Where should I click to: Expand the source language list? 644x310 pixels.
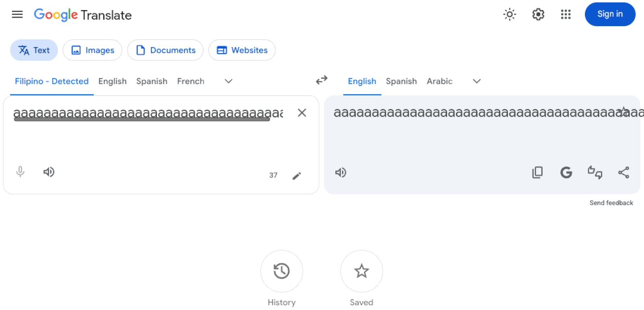[x=228, y=81]
